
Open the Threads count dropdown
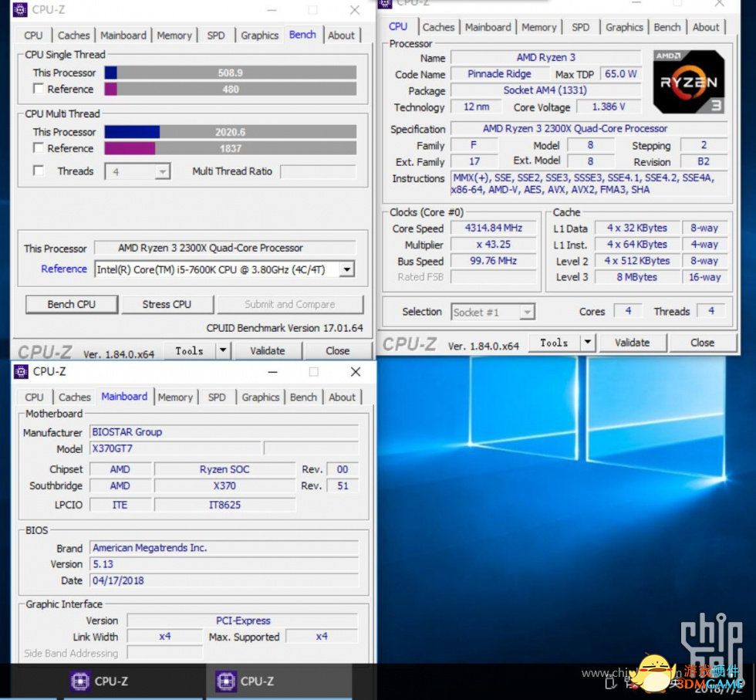[x=163, y=171]
